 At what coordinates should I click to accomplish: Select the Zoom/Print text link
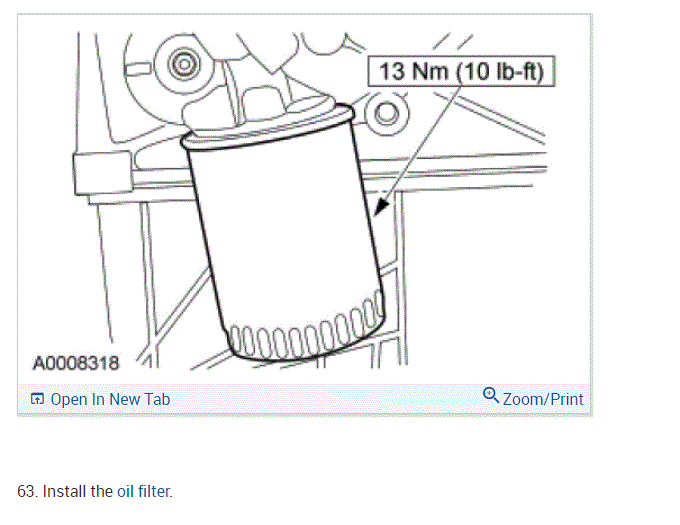point(543,399)
